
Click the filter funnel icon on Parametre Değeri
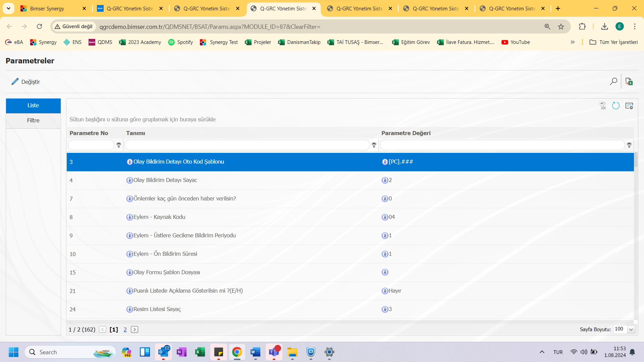pyautogui.click(x=629, y=145)
